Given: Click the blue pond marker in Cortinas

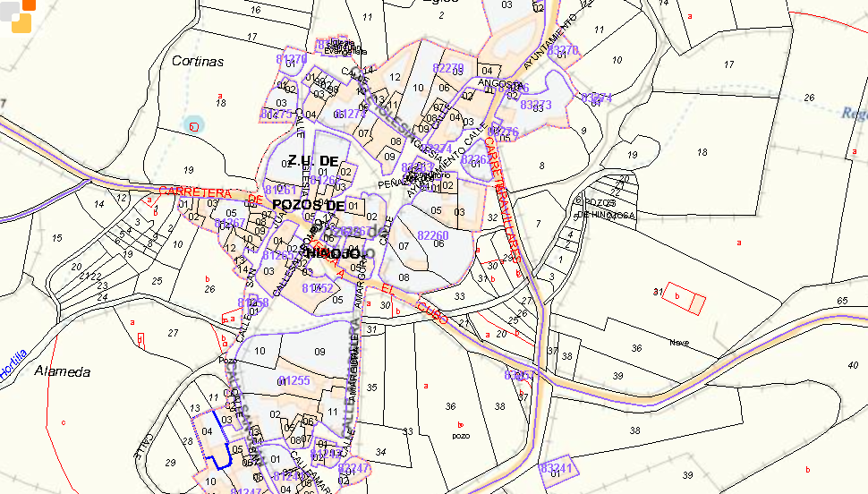Looking at the screenshot, I should pyautogui.click(x=193, y=125).
